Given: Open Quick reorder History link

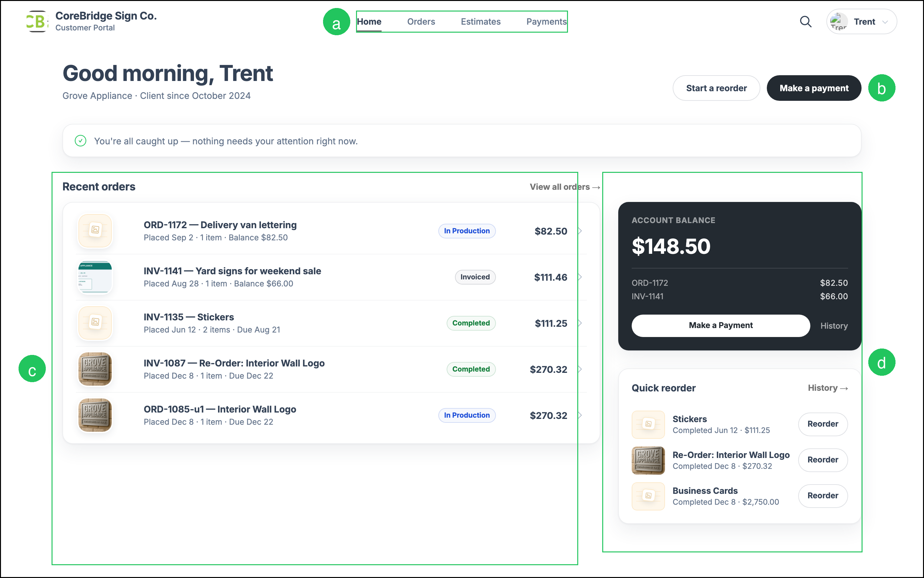Looking at the screenshot, I should pyautogui.click(x=828, y=388).
